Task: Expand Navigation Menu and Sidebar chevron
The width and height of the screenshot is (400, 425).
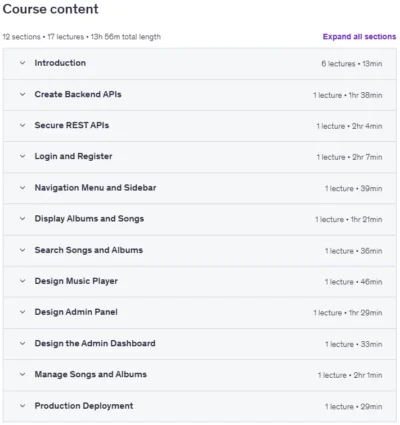Action: pyautogui.click(x=22, y=188)
